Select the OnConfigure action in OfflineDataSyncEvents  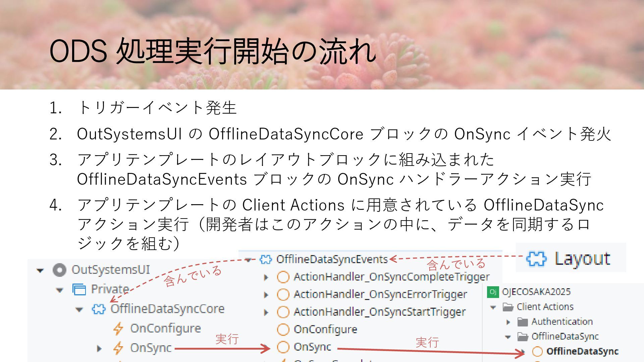click(x=325, y=329)
